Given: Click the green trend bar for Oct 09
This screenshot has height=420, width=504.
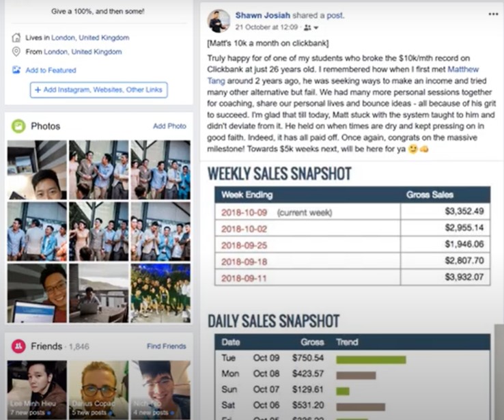Looking at the screenshot, I should [371, 360].
